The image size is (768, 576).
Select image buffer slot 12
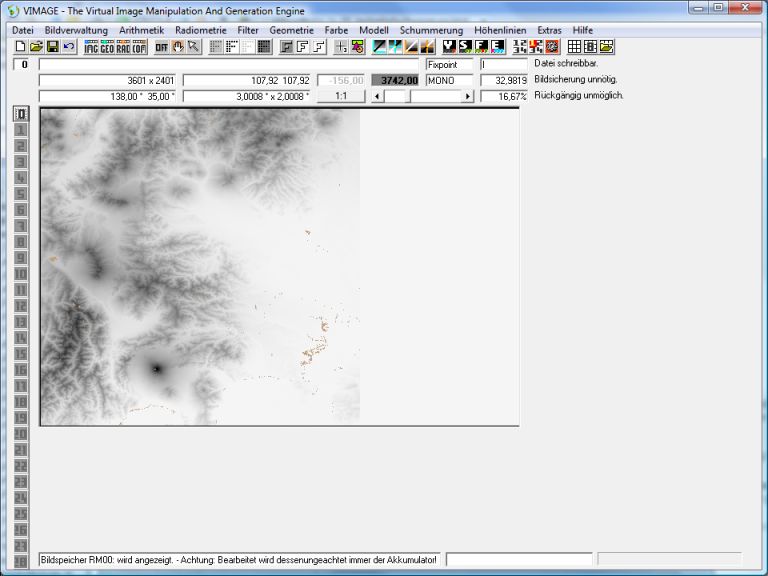point(21,306)
